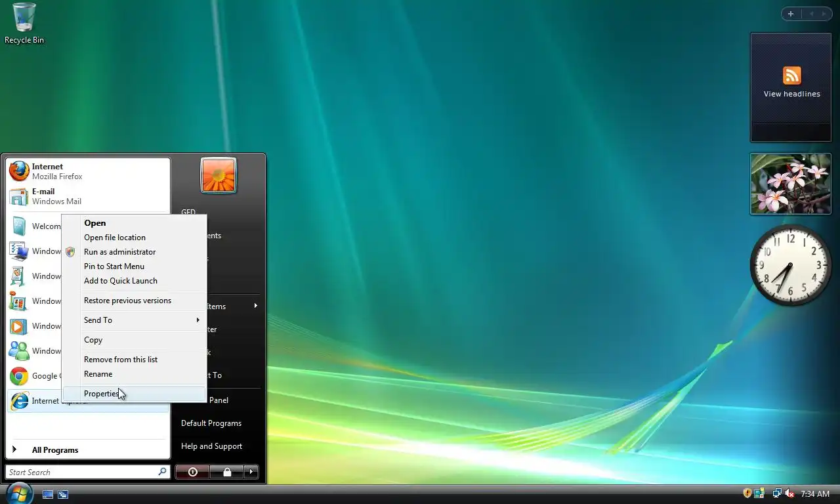This screenshot has height=504, width=840.
Task: Expand the Send To submenu arrow
Action: coord(198,320)
